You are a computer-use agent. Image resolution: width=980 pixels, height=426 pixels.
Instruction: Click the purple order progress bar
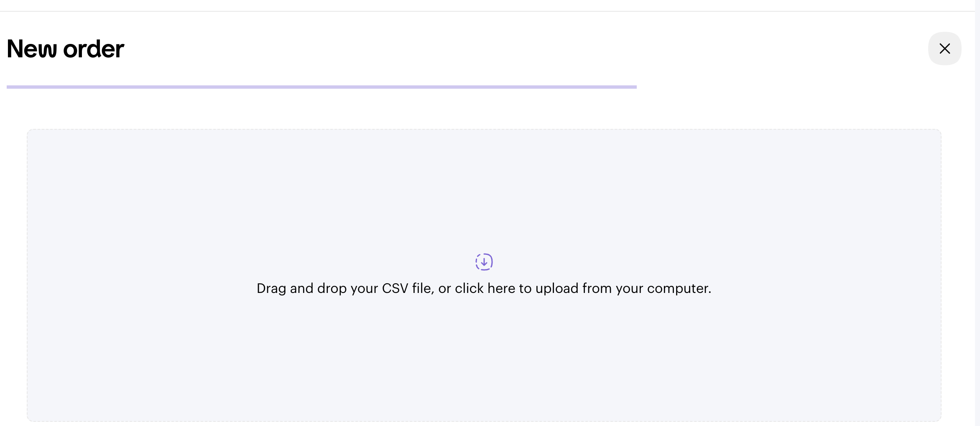[322, 87]
